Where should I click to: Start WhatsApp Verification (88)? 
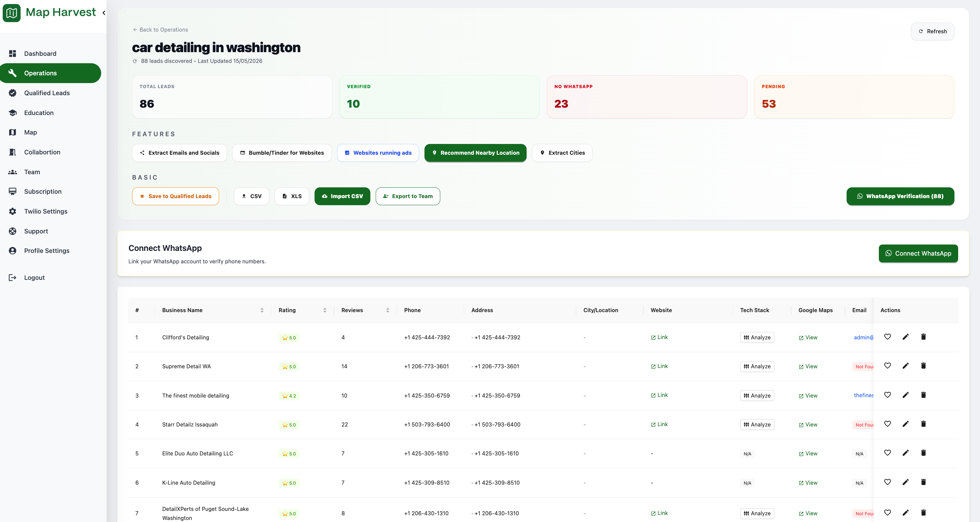click(x=900, y=196)
